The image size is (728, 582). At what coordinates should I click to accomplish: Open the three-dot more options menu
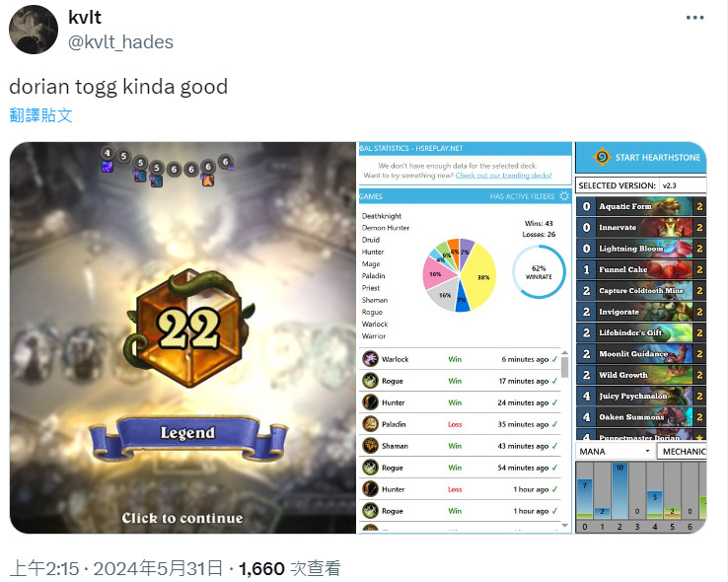pyautogui.click(x=694, y=18)
